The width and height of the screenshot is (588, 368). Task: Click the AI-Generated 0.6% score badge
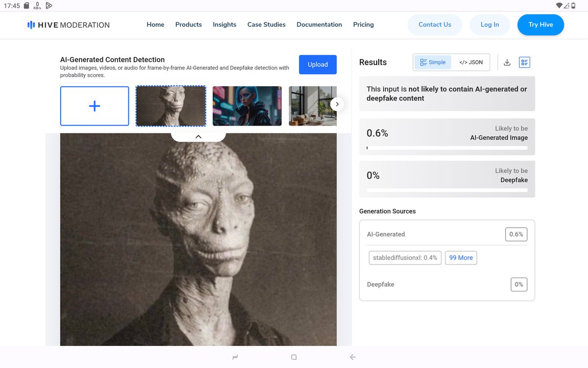click(516, 234)
